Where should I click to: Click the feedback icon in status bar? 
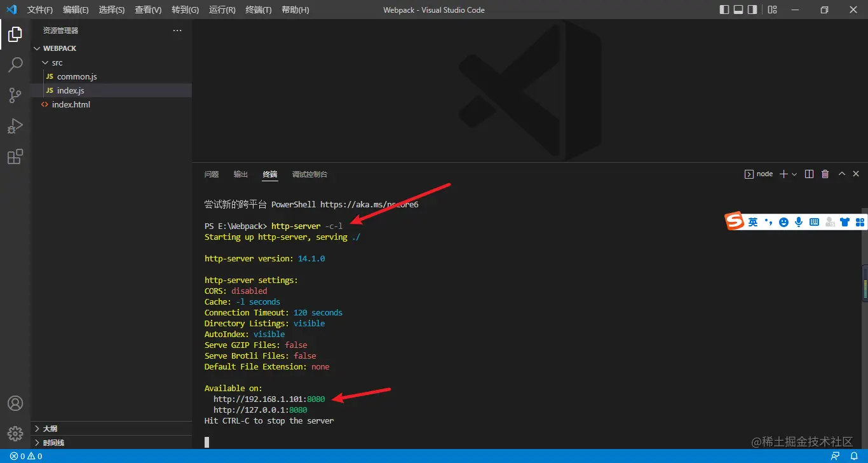[x=835, y=456]
